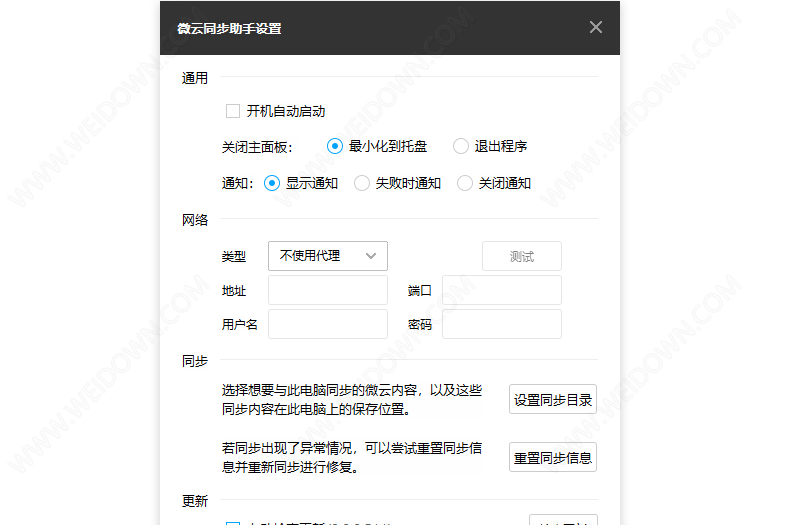
Task: Select 最小化到托盘 radio option
Action: pyautogui.click(x=335, y=146)
